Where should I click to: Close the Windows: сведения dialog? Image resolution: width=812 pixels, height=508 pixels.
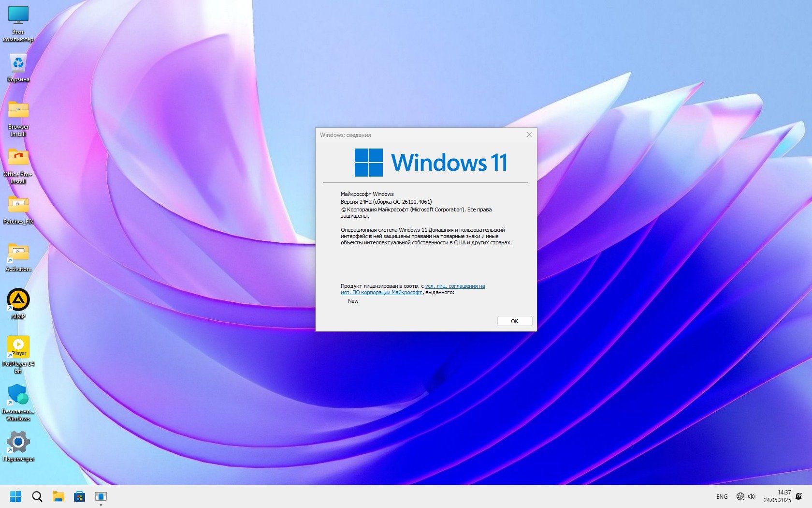click(530, 134)
